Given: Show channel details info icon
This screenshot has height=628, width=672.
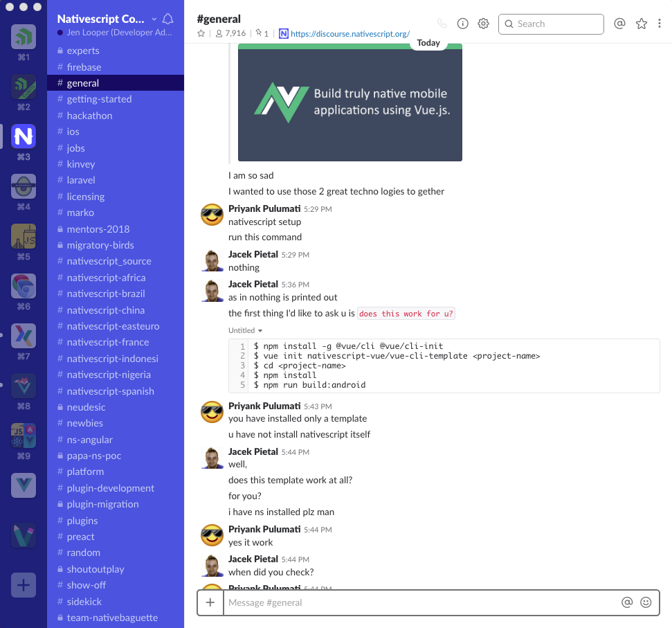Looking at the screenshot, I should tap(463, 24).
